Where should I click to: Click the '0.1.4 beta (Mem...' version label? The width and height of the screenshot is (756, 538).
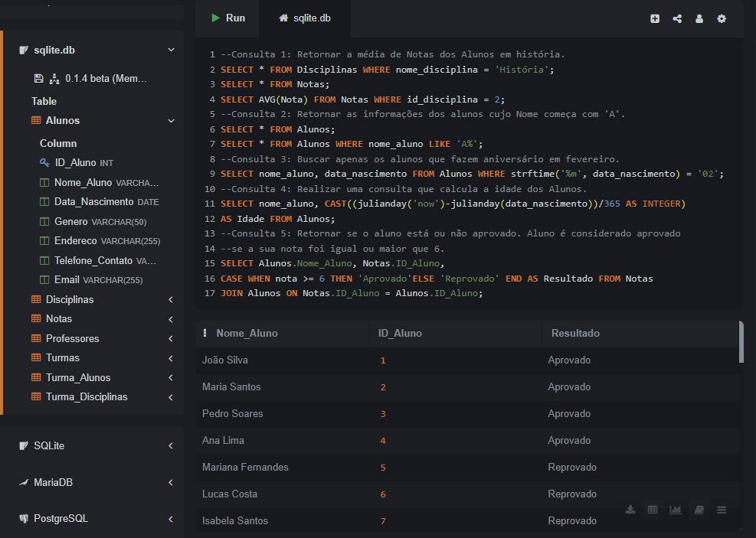coord(106,79)
